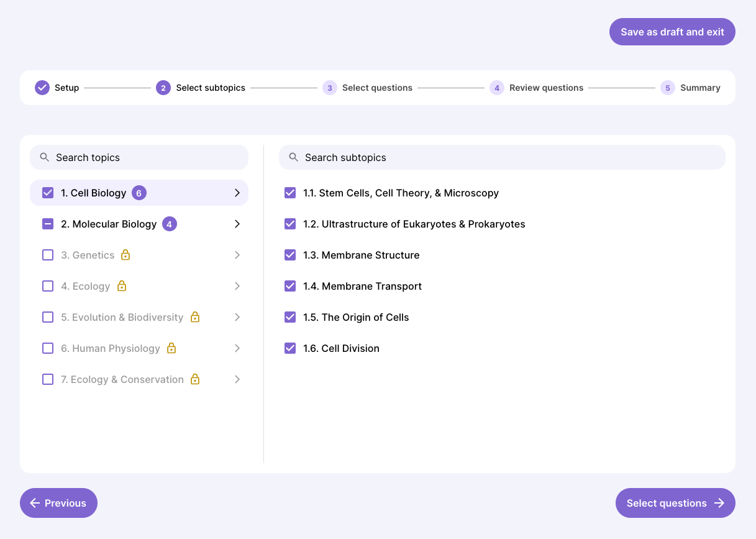Click the lock icon by Ecology & Conservation
The image size is (756, 539).
[x=195, y=379]
